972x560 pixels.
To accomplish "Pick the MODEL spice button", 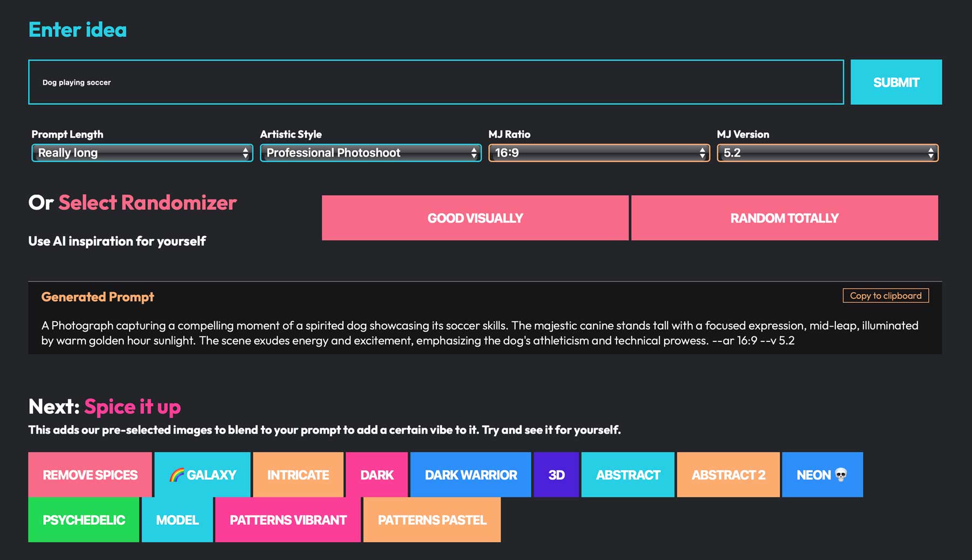I will [x=177, y=519].
